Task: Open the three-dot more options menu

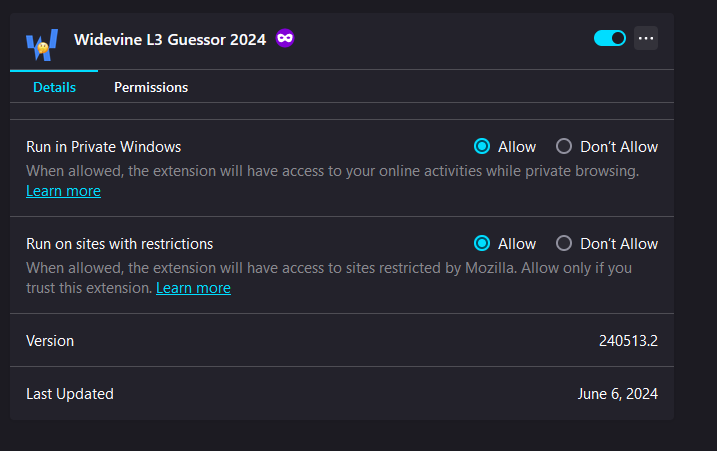Action: (646, 38)
